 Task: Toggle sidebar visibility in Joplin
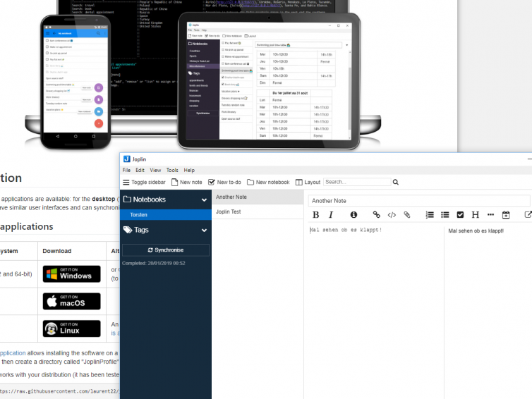pyautogui.click(x=145, y=182)
